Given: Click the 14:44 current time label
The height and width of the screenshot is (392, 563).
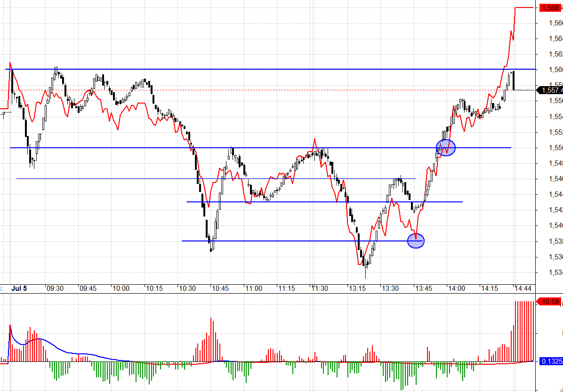Looking at the screenshot, I should (523, 288).
